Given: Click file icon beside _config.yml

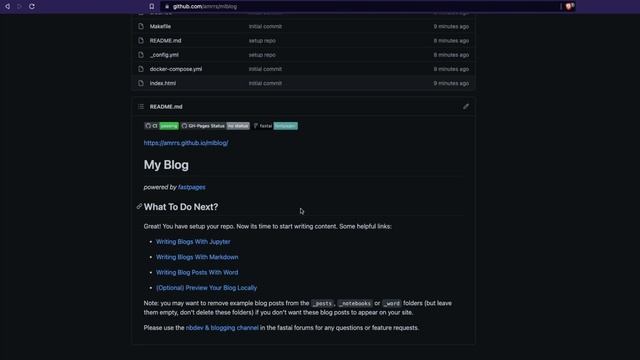Looking at the screenshot, I should [x=141, y=55].
